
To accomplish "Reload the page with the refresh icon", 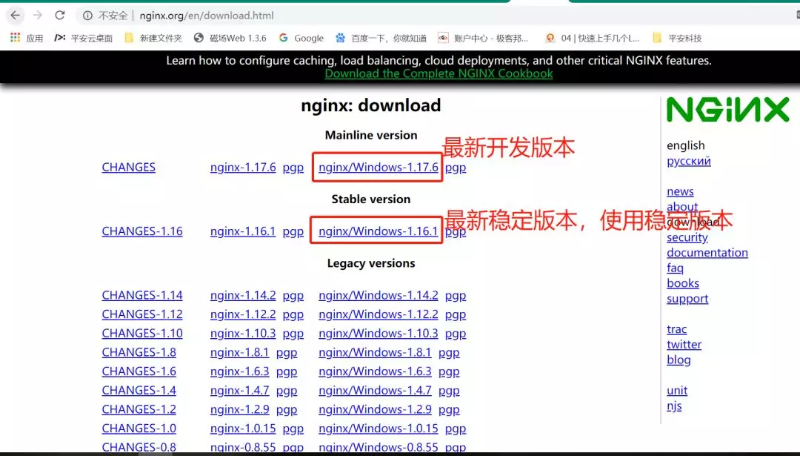I will click(60, 15).
